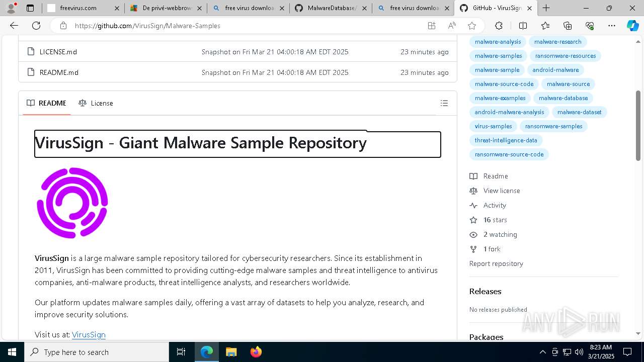The width and height of the screenshot is (644, 362).
Task: Open the malware-analysis topic tag
Action: pos(498,42)
